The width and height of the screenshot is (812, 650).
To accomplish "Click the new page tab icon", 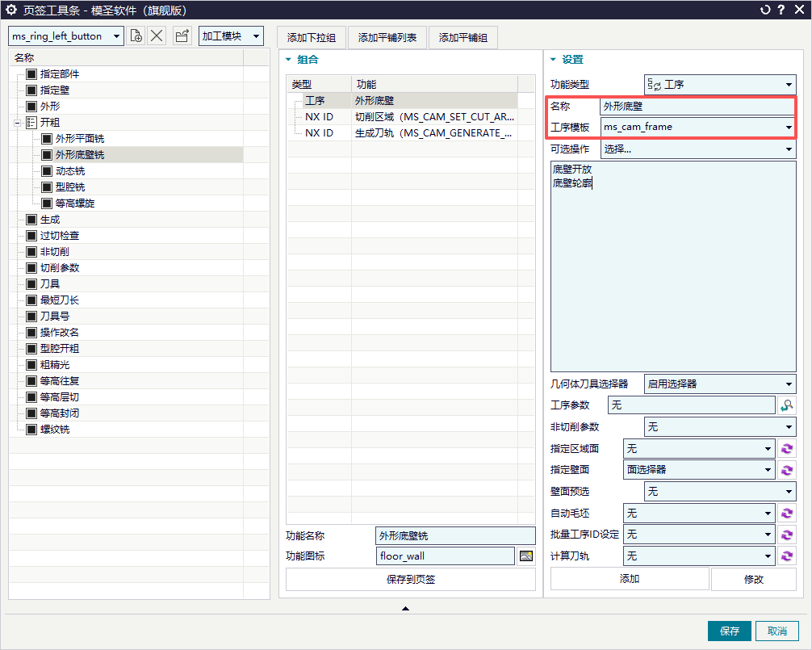I will 136,36.
